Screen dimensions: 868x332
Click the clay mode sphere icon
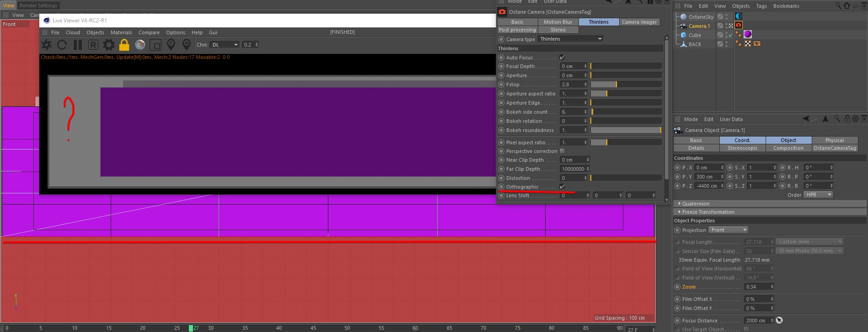pyautogui.click(x=140, y=45)
